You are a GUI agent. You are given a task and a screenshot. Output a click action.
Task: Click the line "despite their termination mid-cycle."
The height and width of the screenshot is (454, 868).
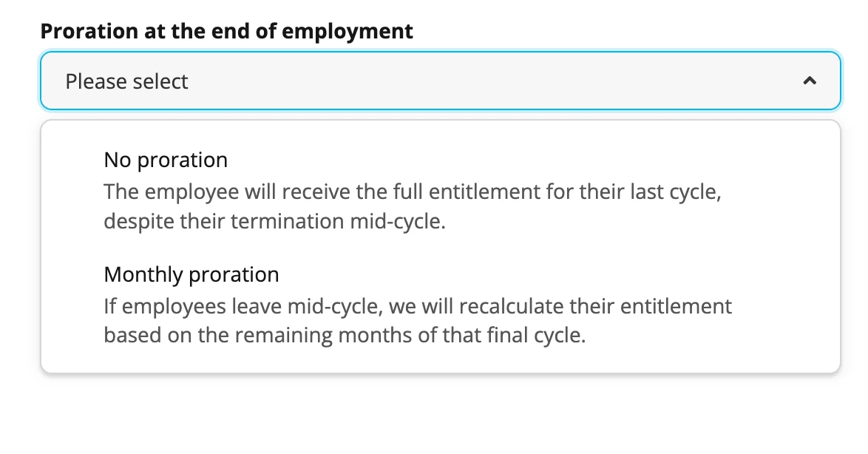274,221
